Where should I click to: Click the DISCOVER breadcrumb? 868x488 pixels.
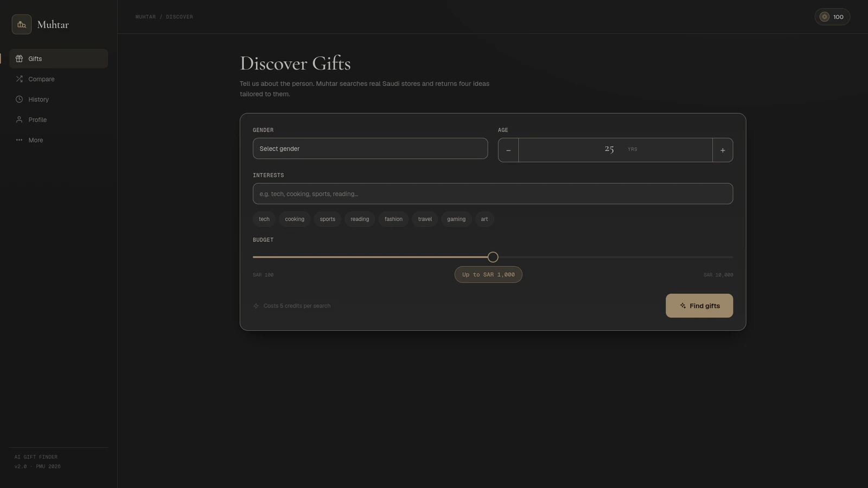[180, 17]
